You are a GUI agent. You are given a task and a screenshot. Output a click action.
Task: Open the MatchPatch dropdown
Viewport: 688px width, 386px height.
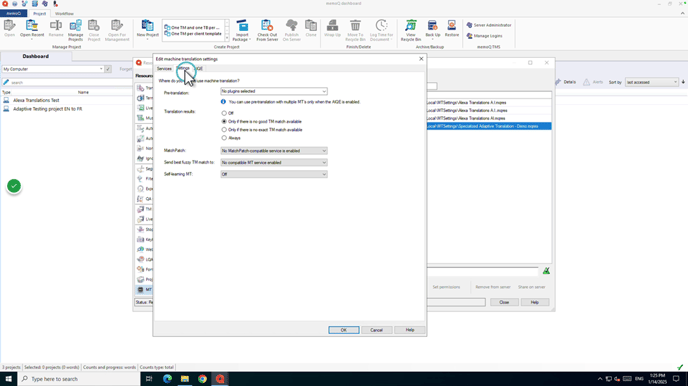[274, 151]
